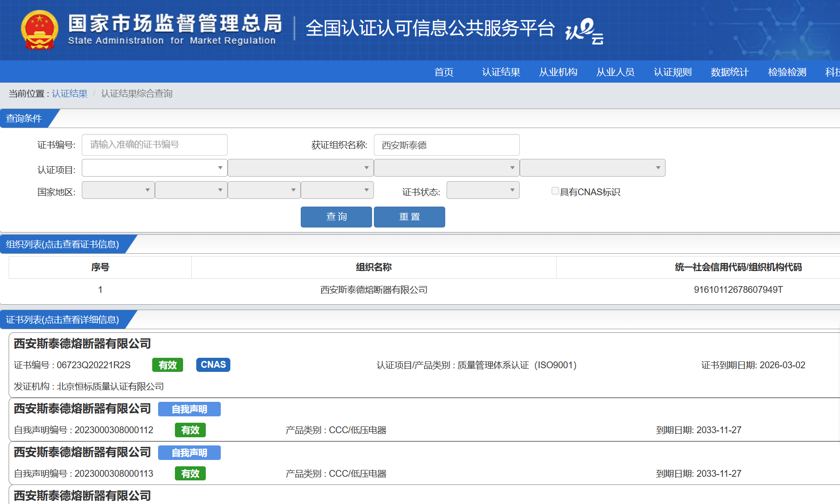Open certificate 06723Q20221R2S details

click(424, 365)
